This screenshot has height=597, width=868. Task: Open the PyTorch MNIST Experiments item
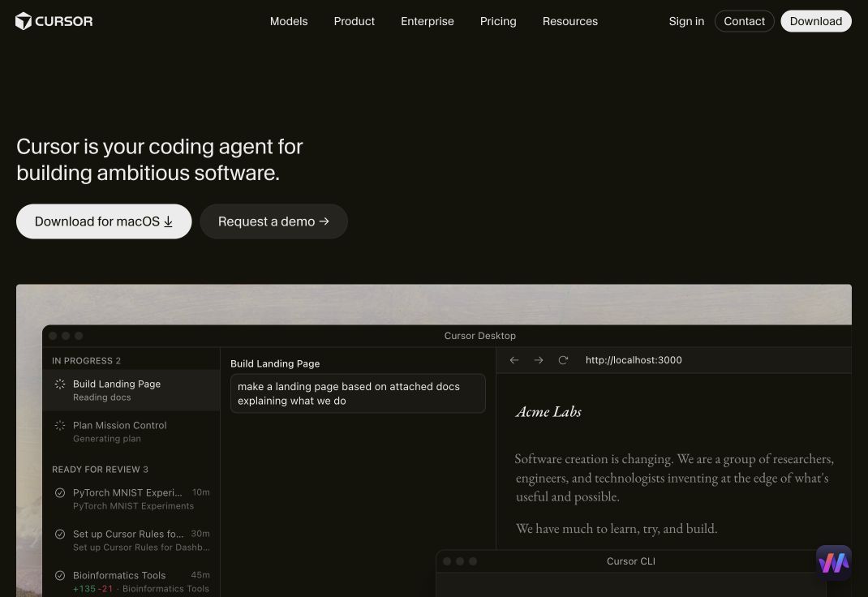coord(131,499)
